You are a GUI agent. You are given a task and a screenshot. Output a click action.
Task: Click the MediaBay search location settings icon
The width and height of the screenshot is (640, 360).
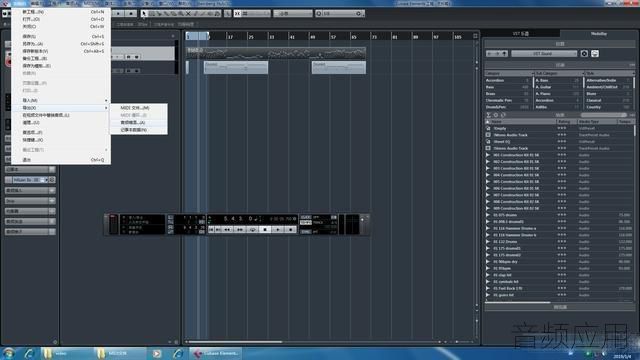point(584,53)
